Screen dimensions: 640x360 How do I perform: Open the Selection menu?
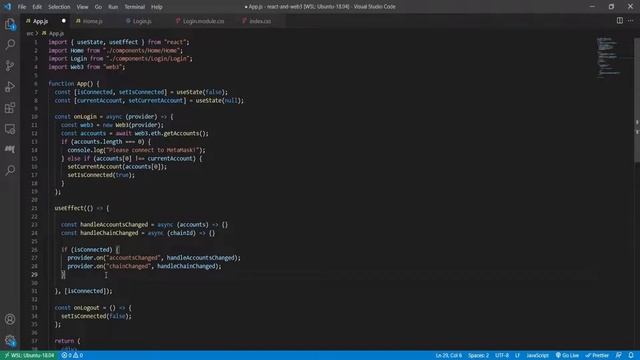(59, 7)
